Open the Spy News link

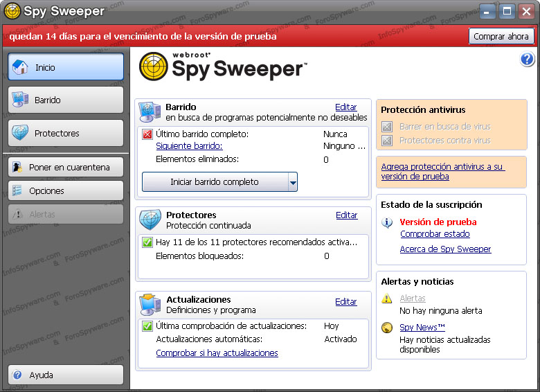[x=422, y=327]
